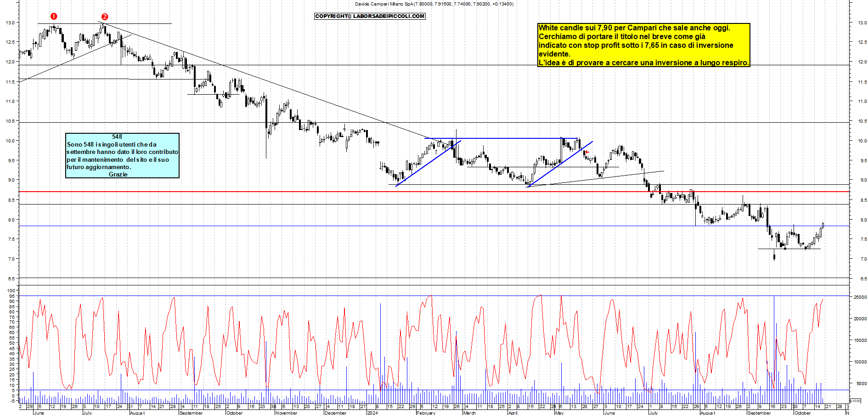Click the 20000 value on the volume axis
868x415 pixels.
tap(860, 318)
